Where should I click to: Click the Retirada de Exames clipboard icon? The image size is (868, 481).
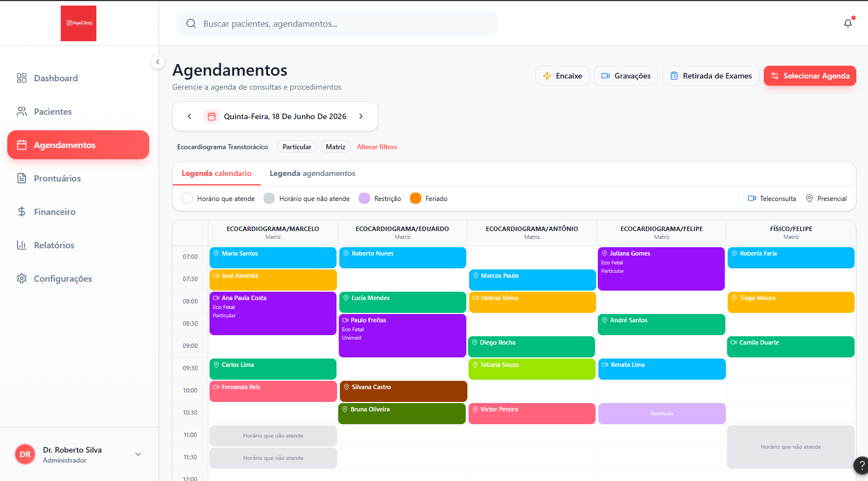coord(674,76)
